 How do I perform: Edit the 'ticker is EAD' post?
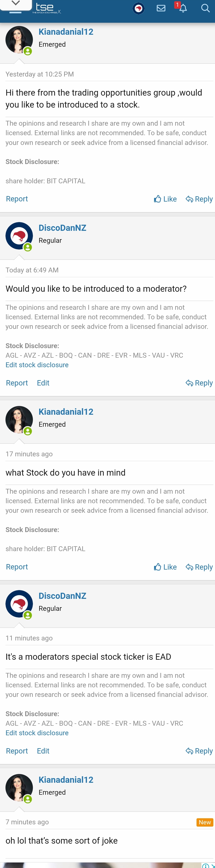pos(43,751)
